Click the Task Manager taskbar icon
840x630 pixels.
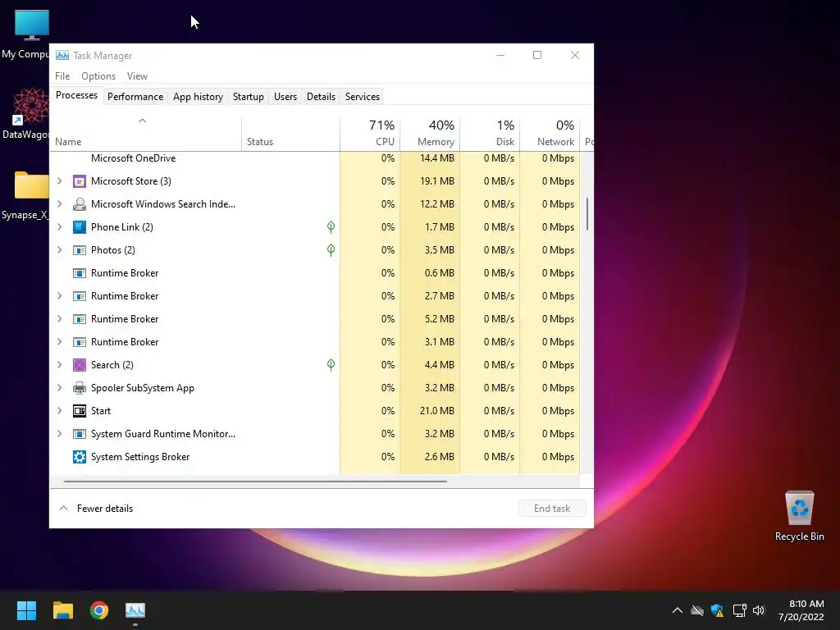pyautogui.click(x=135, y=610)
